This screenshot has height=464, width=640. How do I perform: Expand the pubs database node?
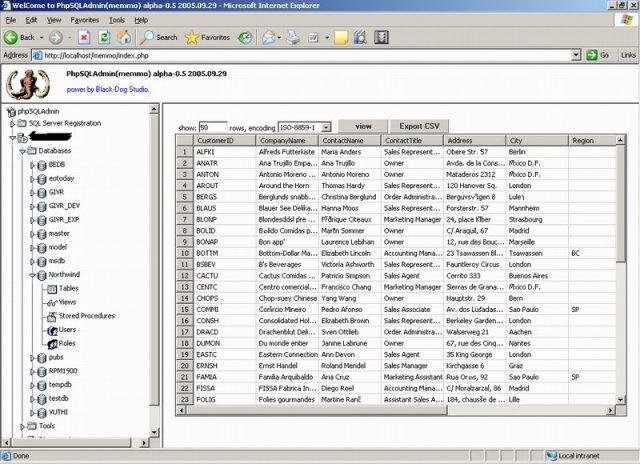click(x=32, y=356)
